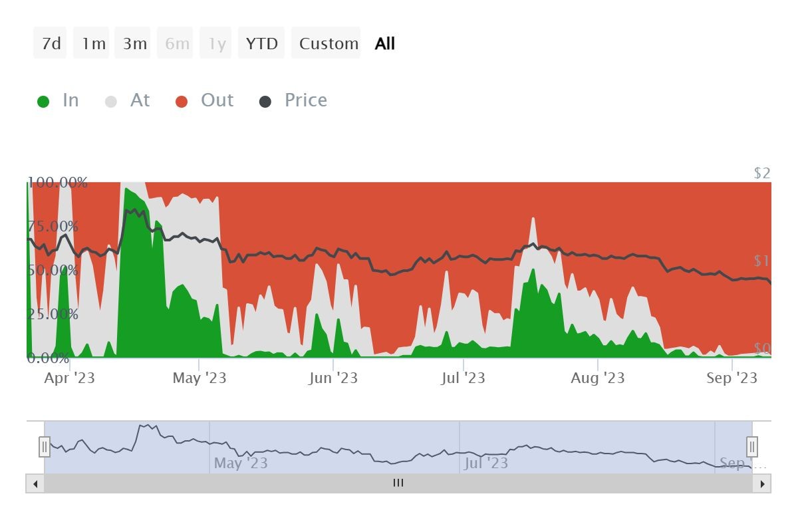Click the $2 price axis label

762,174
